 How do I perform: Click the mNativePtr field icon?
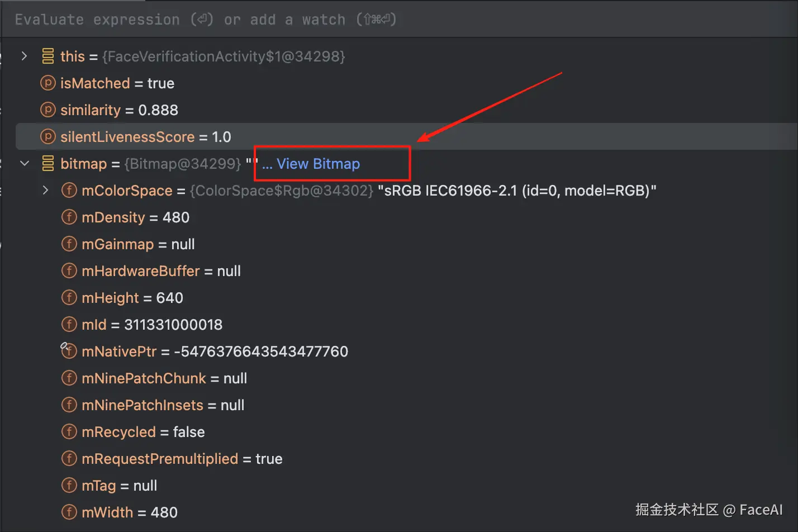pyautogui.click(x=69, y=351)
